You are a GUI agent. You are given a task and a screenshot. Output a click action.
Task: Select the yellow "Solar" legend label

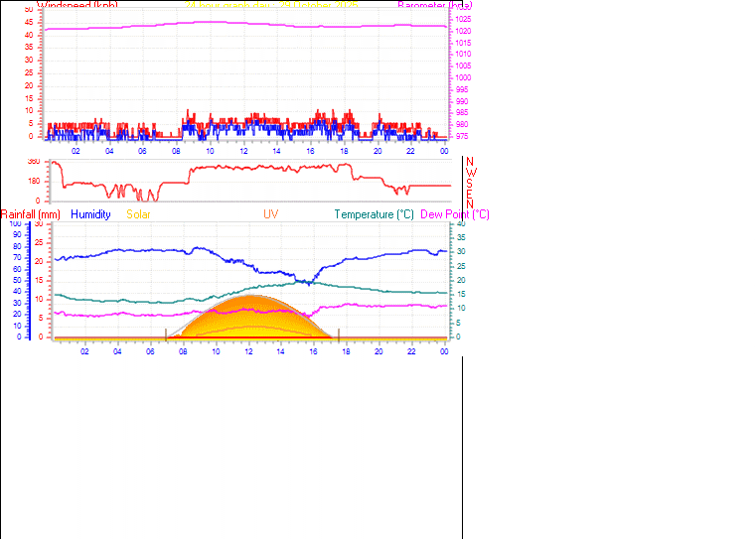138,214
